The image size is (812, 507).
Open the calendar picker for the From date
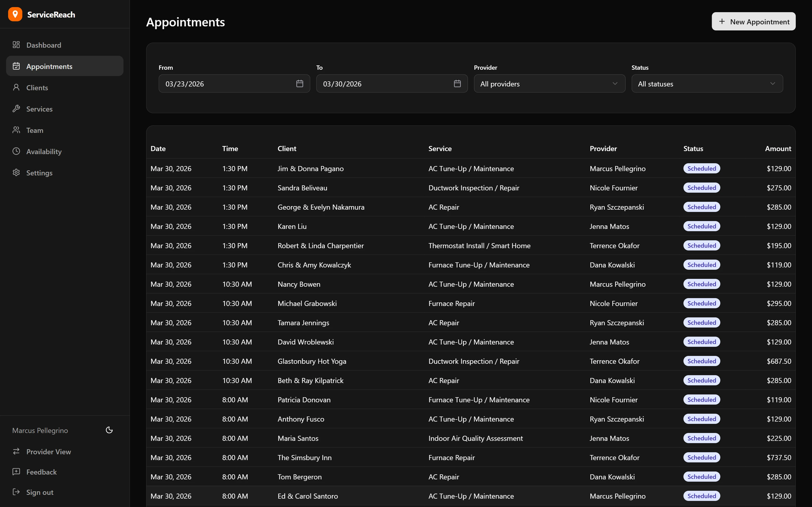point(299,83)
